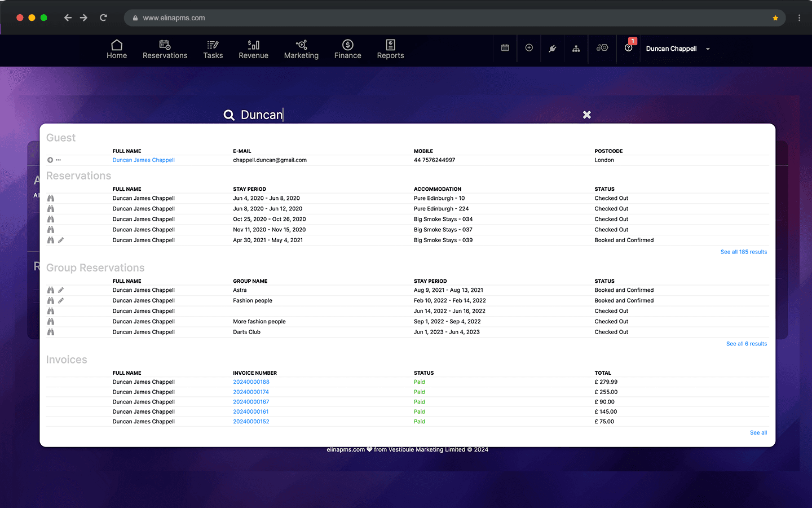View the Pure Edinburgh - 10 reservation via binoculars
This screenshot has height=508, width=812.
(x=51, y=198)
